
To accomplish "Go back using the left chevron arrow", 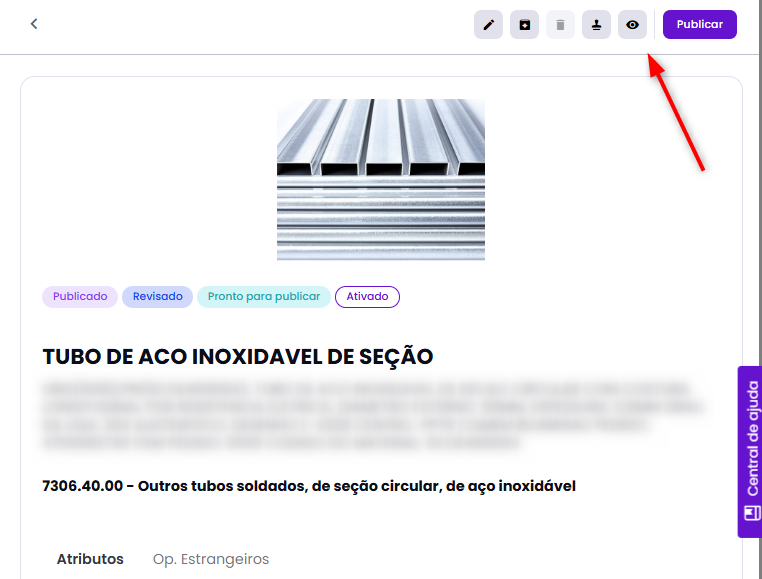I will click(x=34, y=24).
